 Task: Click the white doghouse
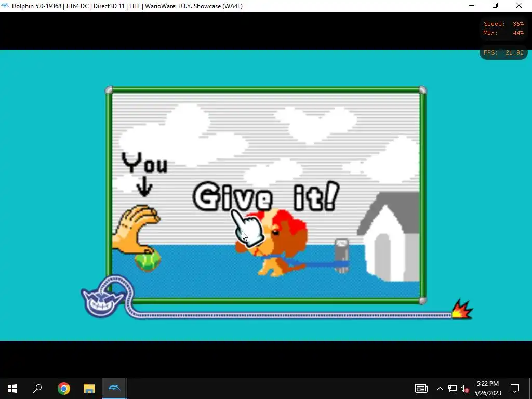389,237
